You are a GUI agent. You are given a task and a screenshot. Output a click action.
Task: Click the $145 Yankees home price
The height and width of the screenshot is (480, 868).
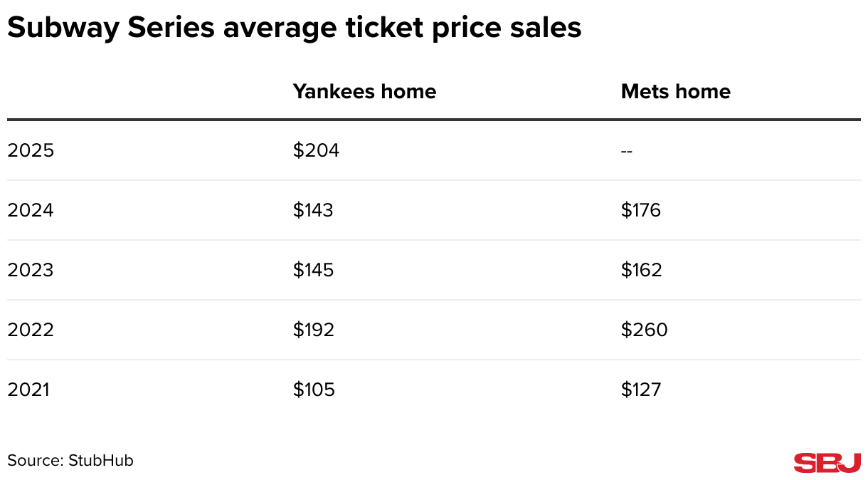(x=313, y=271)
